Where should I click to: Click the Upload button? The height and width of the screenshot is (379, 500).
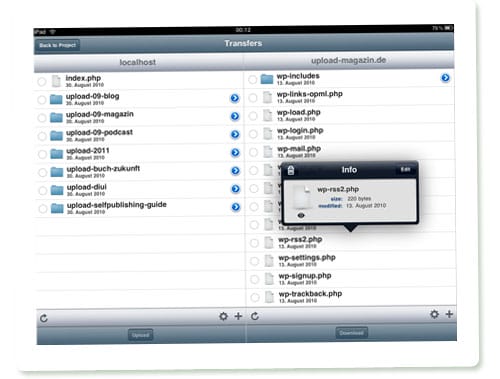click(140, 335)
